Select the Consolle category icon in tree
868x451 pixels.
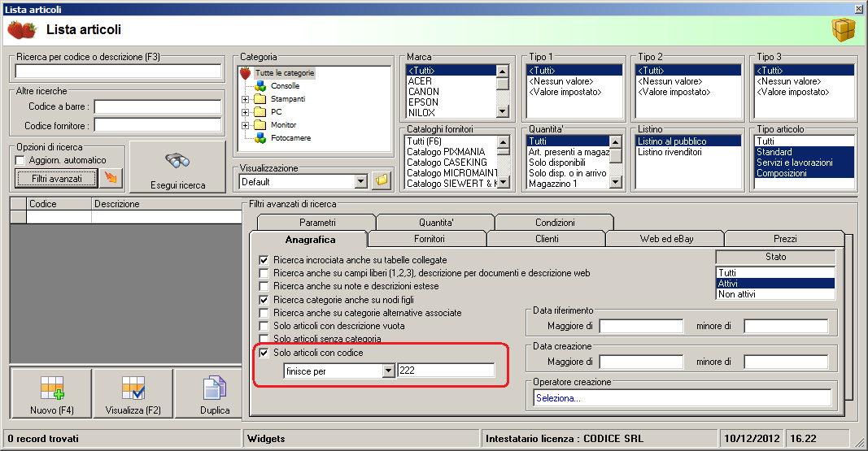260,86
